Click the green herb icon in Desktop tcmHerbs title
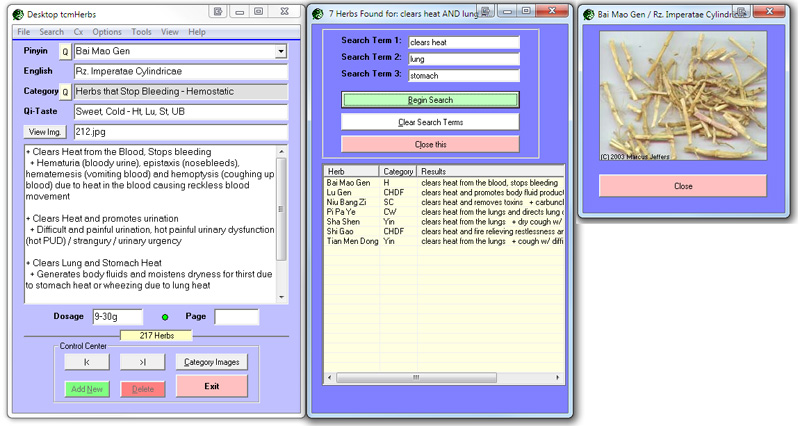This screenshot has height=426, width=800. tap(18, 14)
